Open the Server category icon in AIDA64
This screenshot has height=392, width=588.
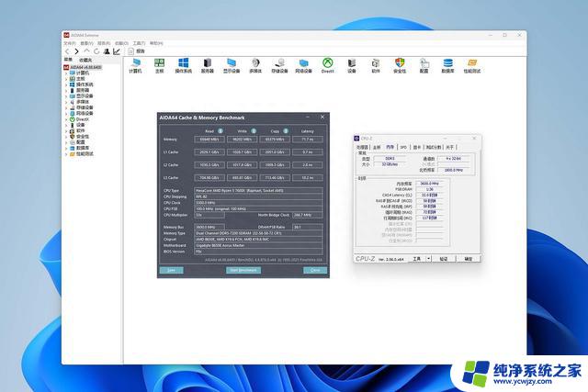click(x=208, y=65)
